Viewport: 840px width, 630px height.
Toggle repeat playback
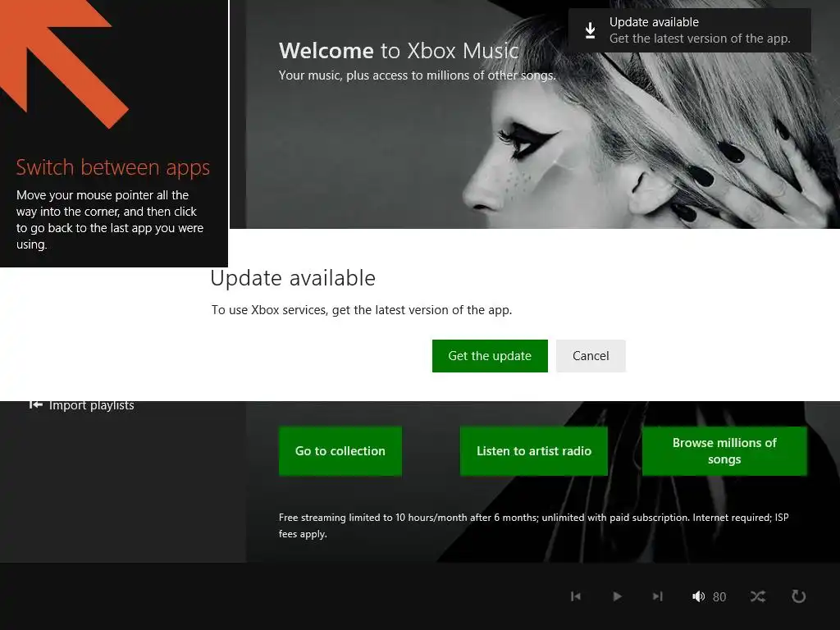[x=799, y=596]
